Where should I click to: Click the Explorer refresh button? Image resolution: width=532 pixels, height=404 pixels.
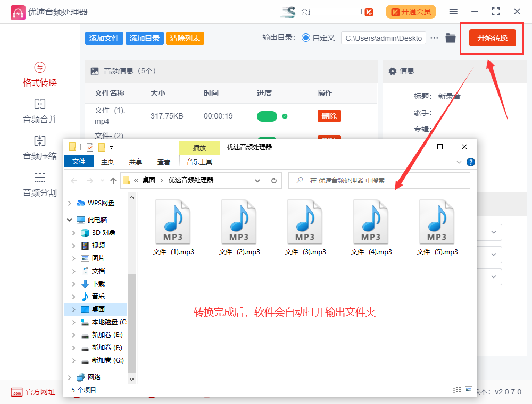pos(273,180)
